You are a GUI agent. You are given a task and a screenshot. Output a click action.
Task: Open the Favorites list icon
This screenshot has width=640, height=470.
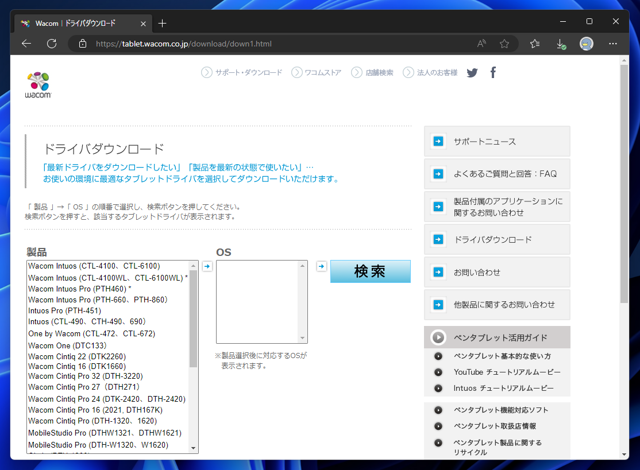535,44
